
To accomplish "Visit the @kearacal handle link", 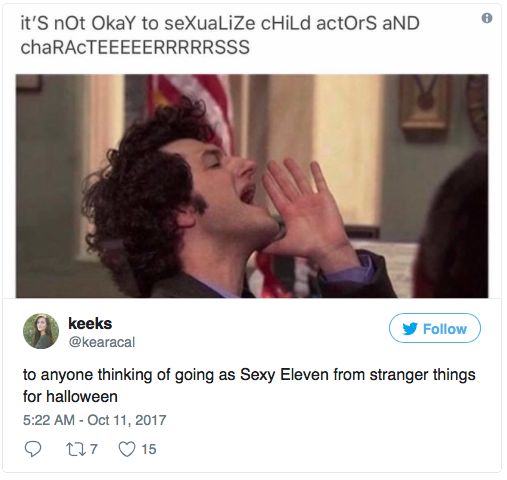I will pos(102,342).
